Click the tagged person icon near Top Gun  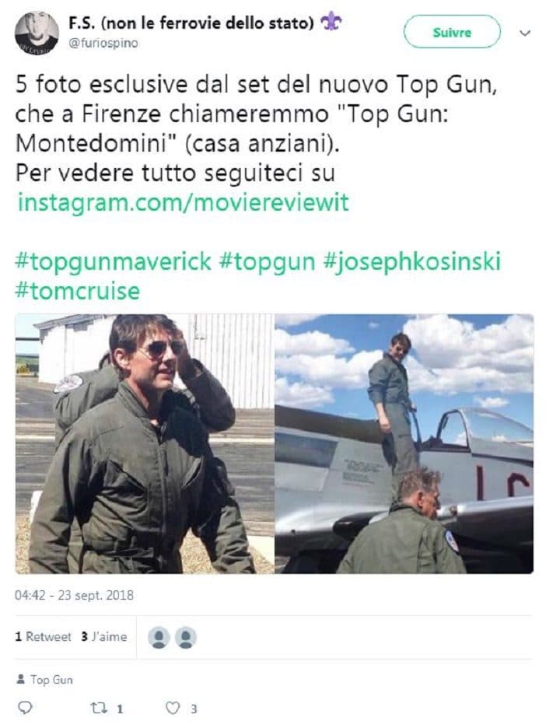tap(20, 680)
